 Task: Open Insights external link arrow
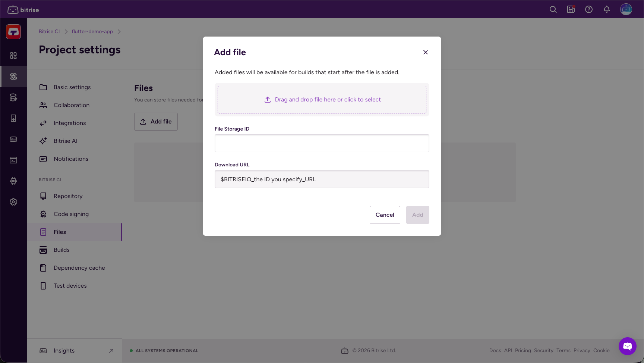(111, 351)
